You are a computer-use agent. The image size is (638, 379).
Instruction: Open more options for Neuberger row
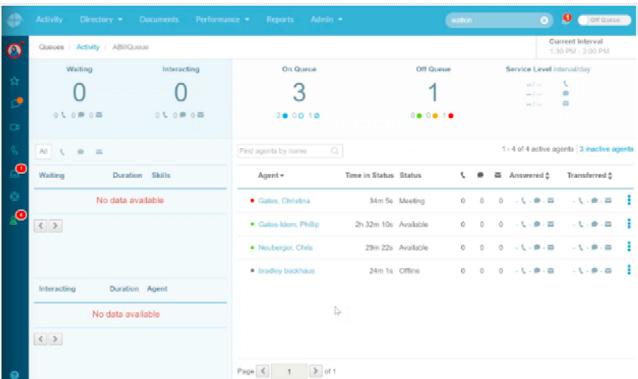(x=629, y=247)
